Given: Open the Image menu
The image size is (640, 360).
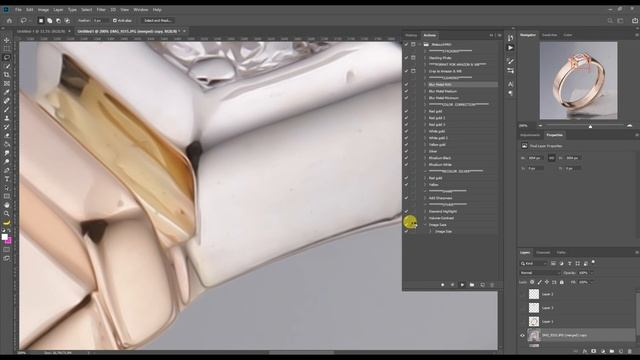Looking at the screenshot, I should coord(43,9).
